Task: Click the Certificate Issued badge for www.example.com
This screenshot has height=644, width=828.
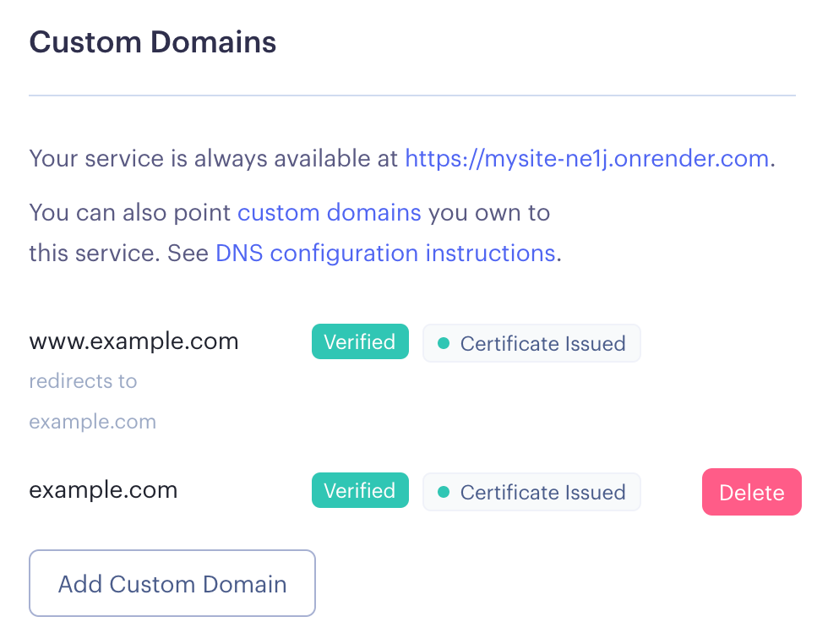Action: coord(531,343)
